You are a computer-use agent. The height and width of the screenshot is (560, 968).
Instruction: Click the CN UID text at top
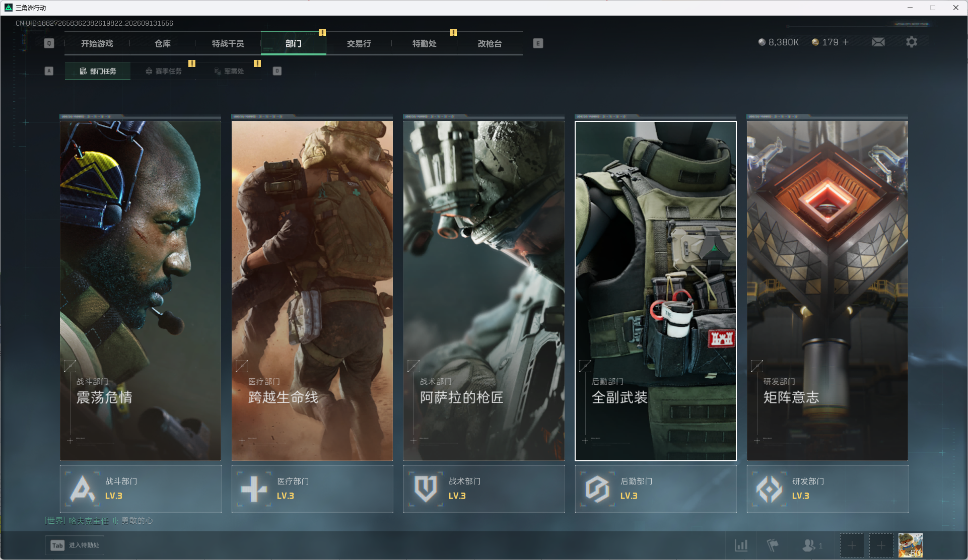94,23
